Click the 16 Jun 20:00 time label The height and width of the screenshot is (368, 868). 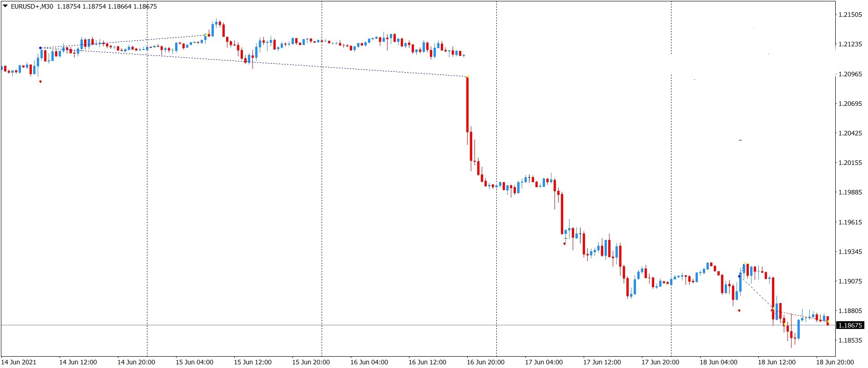pyautogui.click(x=485, y=362)
